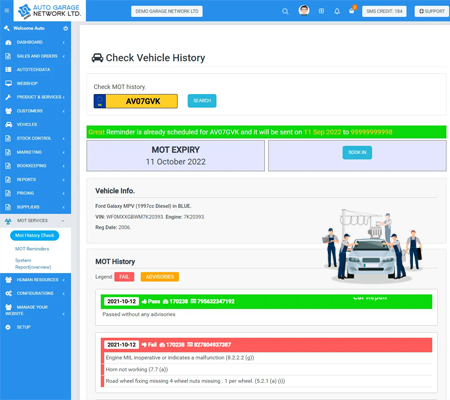Expand the Reports chevron
The width and height of the screenshot is (450, 400).
[63, 180]
